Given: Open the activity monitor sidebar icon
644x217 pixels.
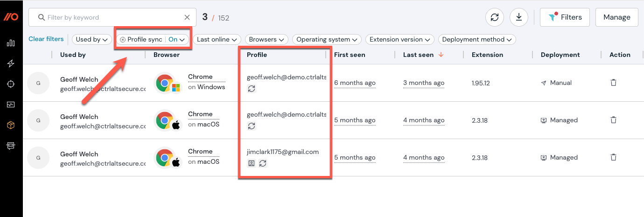Looking at the screenshot, I should tap(11, 105).
